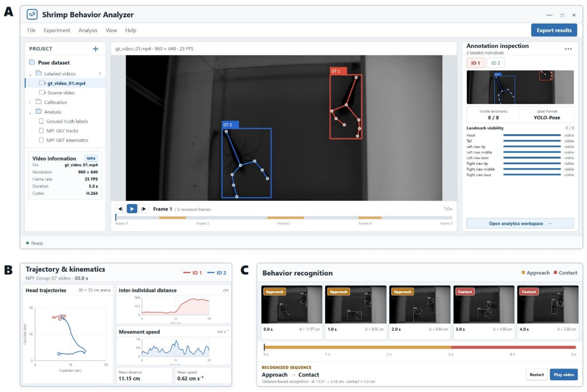Step forward to the next frame
This screenshot has height=392, width=587.
pos(144,209)
